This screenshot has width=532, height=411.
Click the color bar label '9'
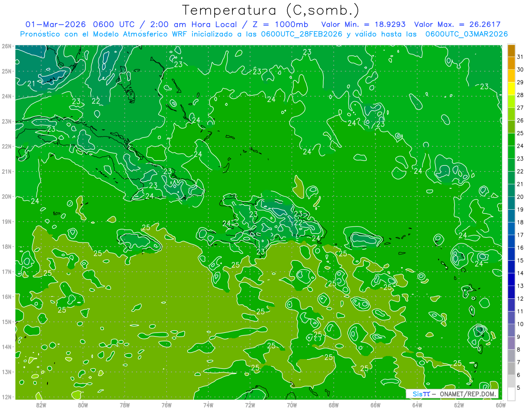pyautogui.click(x=518, y=337)
